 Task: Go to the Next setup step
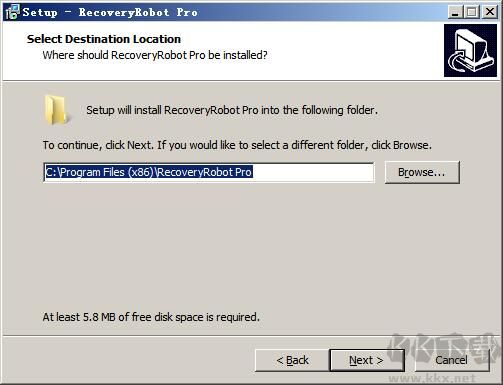367,360
